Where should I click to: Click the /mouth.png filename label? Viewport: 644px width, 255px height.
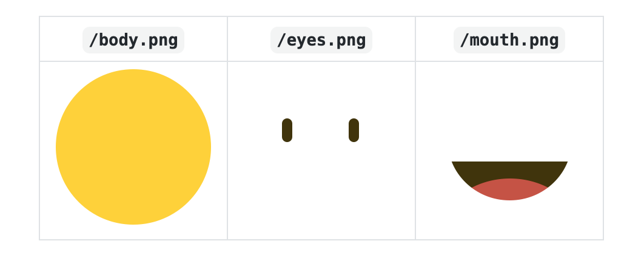click(509, 40)
